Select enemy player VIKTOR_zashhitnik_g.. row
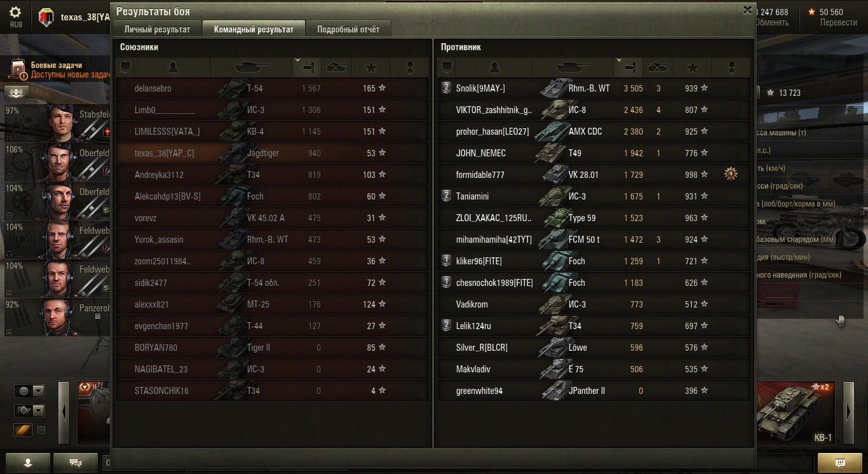This screenshot has width=868, height=474. coord(594,110)
